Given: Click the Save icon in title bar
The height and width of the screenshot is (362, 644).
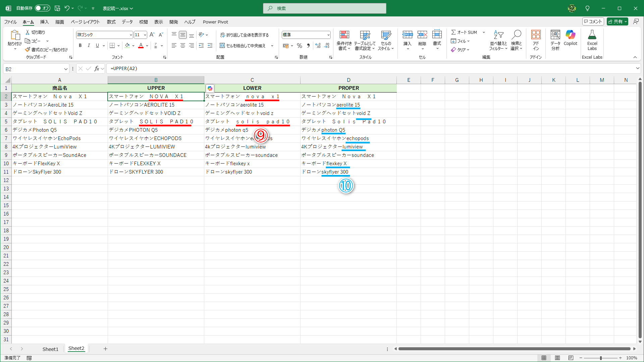Looking at the screenshot, I should coord(57,8).
